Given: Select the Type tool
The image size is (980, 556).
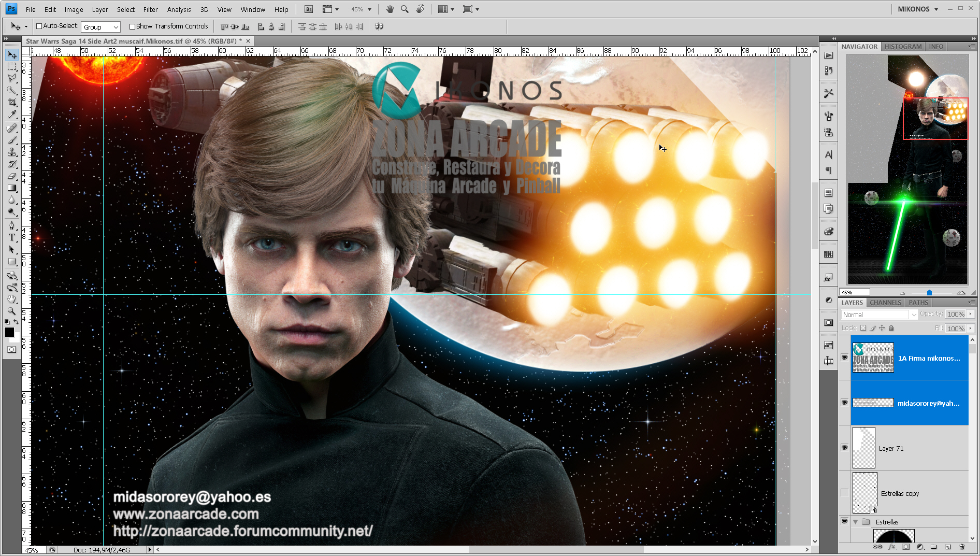Looking at the screenshot, I should click(12, 237).
